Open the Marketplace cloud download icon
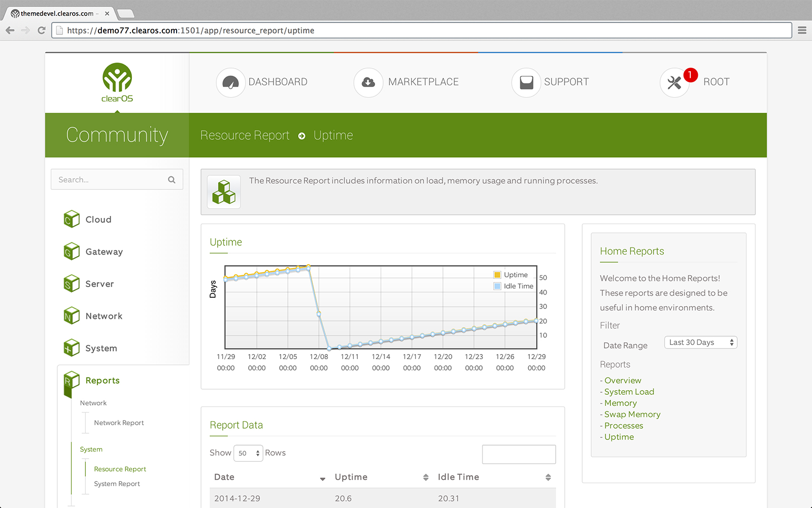 [x=368, y=82]
